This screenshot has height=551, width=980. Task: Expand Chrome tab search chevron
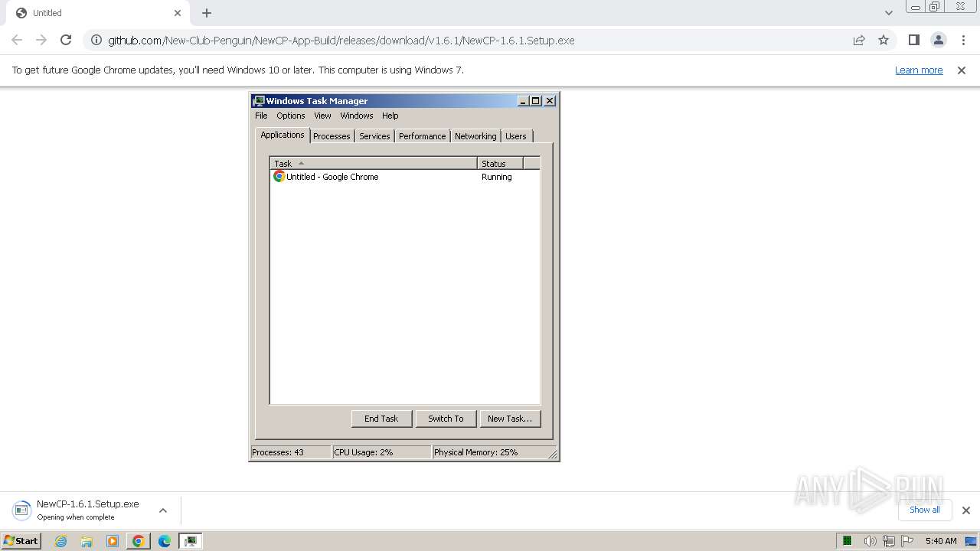pyautogui.click(x=888, y=13)
